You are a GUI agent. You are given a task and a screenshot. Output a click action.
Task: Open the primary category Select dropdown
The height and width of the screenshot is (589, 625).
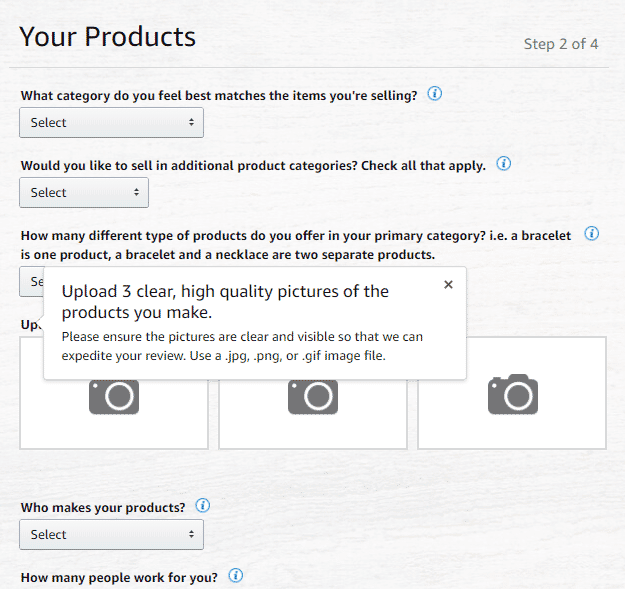[x=112, y=123]
